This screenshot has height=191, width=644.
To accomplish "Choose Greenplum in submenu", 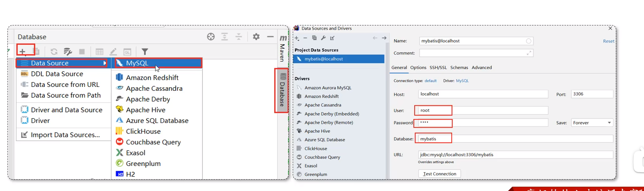I will [x=157, y=164].
